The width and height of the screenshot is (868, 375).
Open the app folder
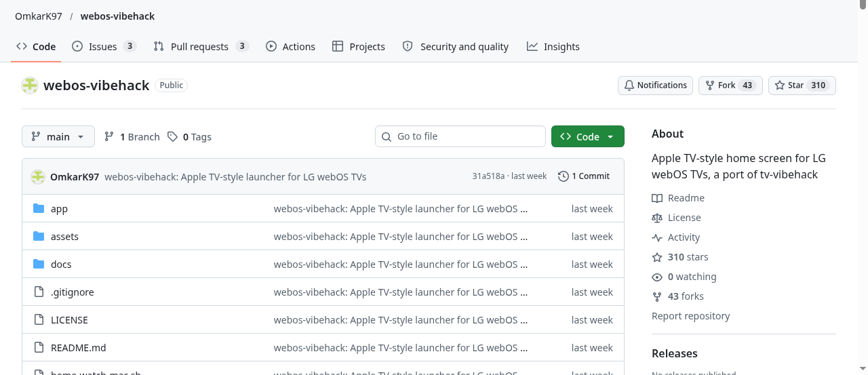pyautogui.click(x=59, y=209)
